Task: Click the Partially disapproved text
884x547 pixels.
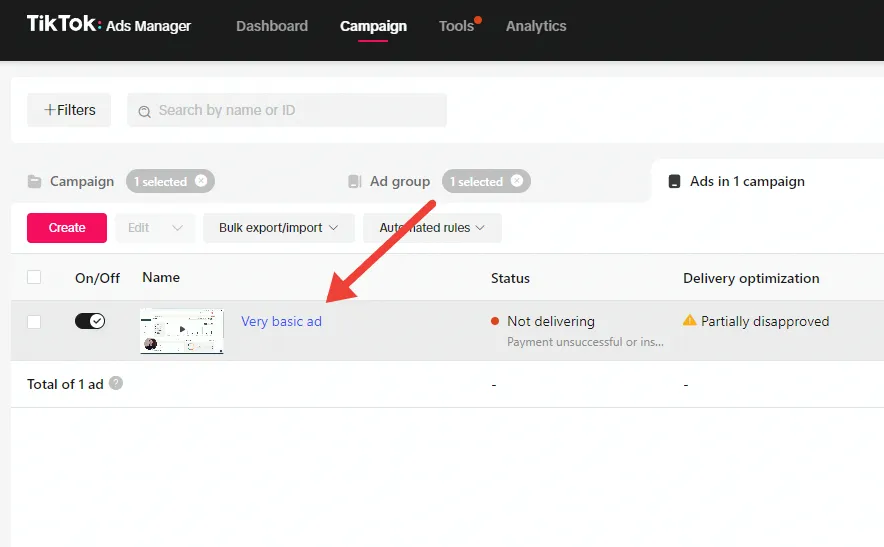Action: [765, 321]
